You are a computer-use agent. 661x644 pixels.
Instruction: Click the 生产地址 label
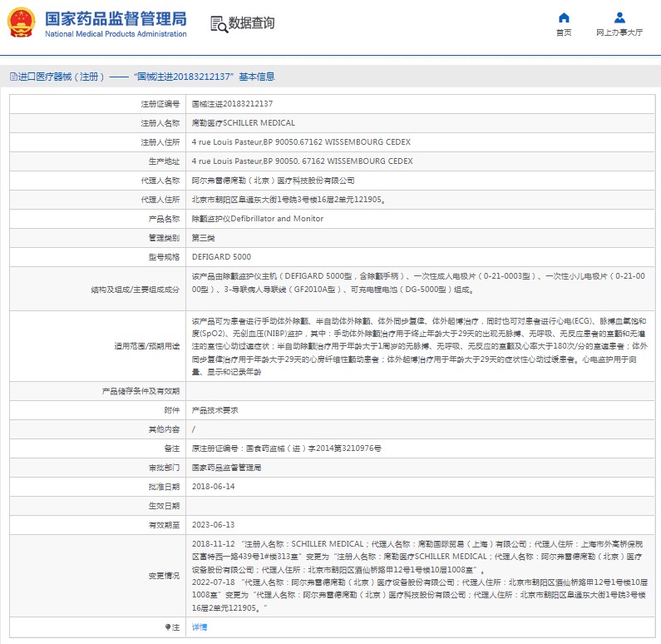[164, 161]
